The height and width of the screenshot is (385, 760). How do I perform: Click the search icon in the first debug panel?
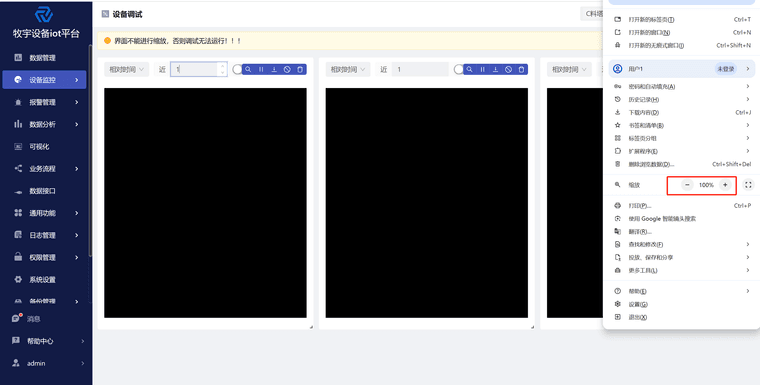pyautogui.click(x=248, y=70)
